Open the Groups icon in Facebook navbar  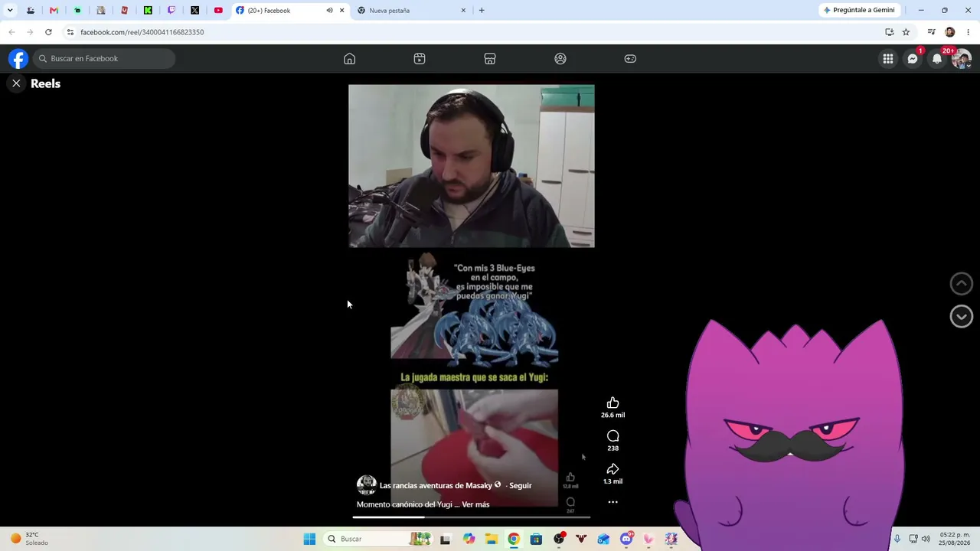coord(560,59)
